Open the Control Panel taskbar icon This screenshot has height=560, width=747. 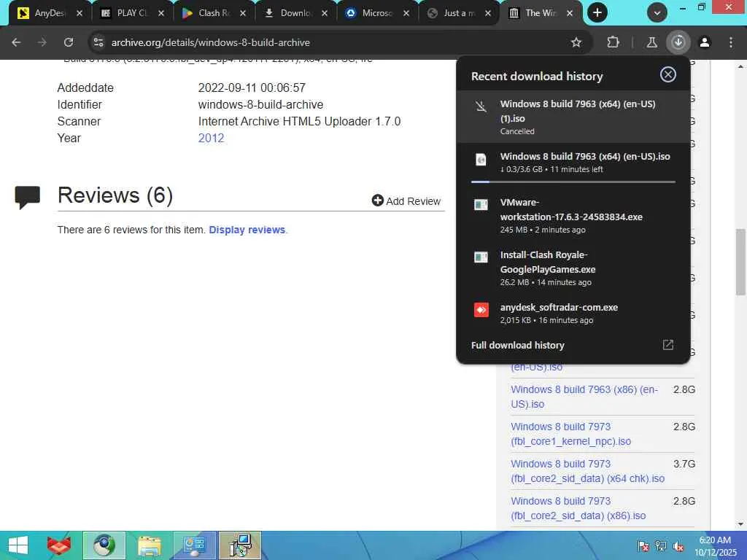pyautogui.click(x=194, y=545)
